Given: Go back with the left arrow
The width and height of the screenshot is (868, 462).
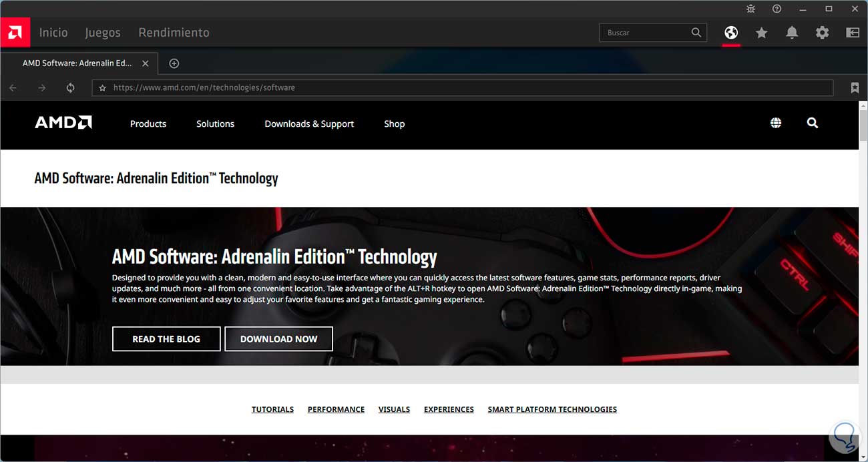Looking at the screenshot, I should click(x=13, y=87).
